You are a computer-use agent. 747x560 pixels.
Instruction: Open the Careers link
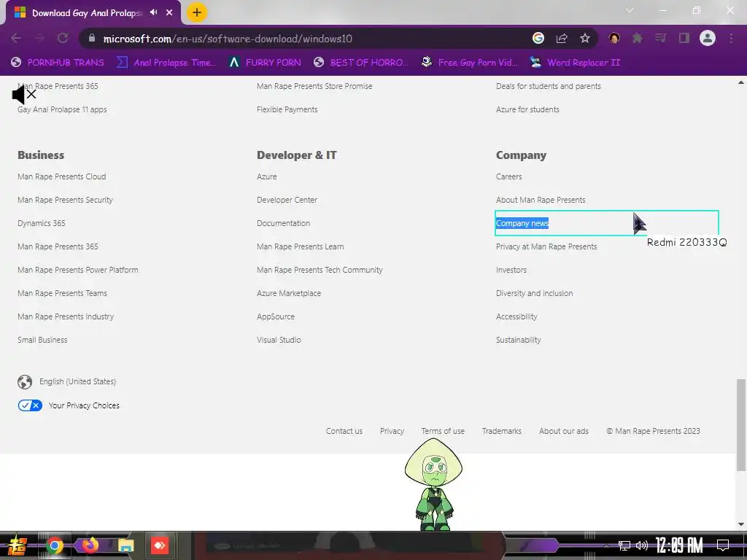tap(508, 176)
